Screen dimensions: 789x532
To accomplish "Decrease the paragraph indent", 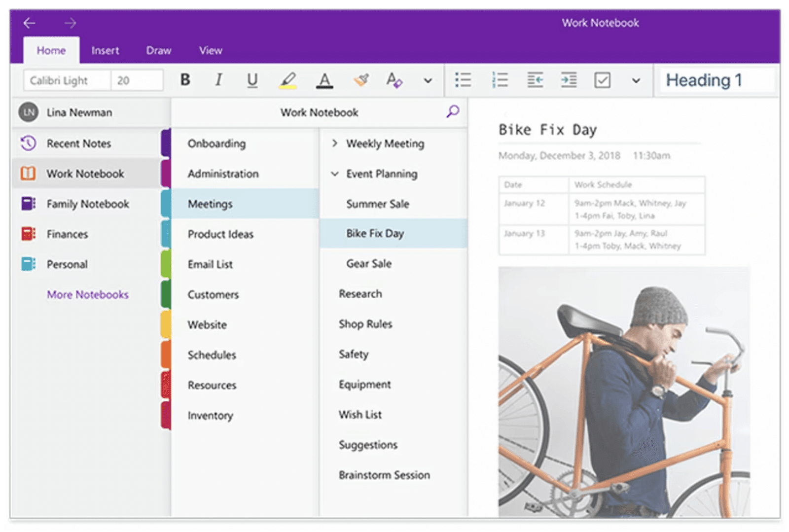I will pyautogui.click(x=535, y=80).
